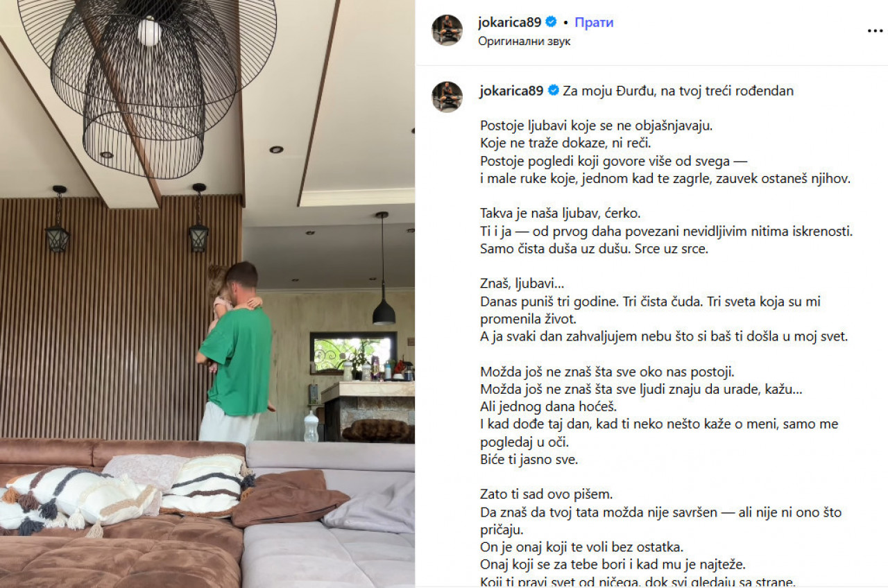Open jokarica89 profile from caption username

pos(511,91)
